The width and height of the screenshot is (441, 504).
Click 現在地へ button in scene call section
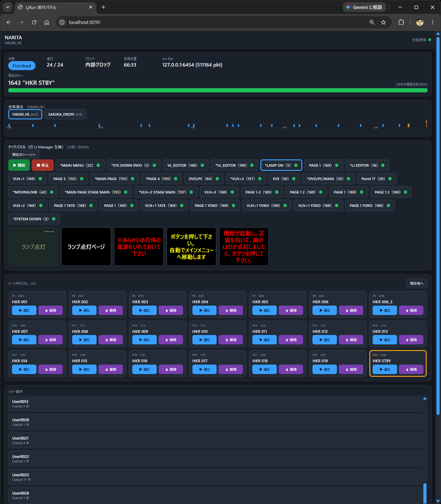pyautogui.click(x=416, y=283)
